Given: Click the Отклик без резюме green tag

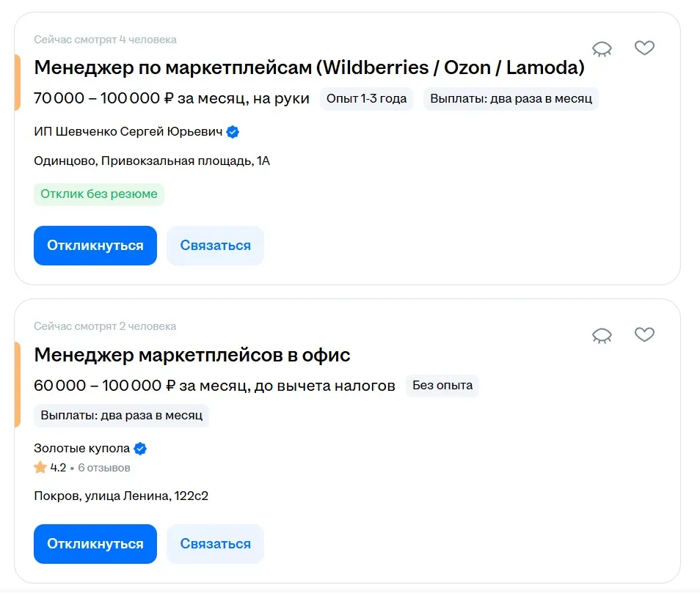Looking at the screenshot, I should tap(99, 194).
